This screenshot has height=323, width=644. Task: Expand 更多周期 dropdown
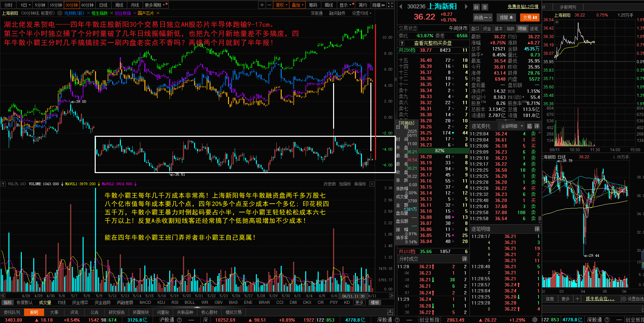(x=155, y=5)
